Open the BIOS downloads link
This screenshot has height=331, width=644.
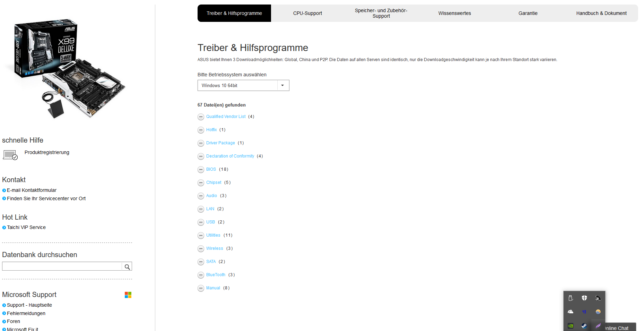click(211, 169)
